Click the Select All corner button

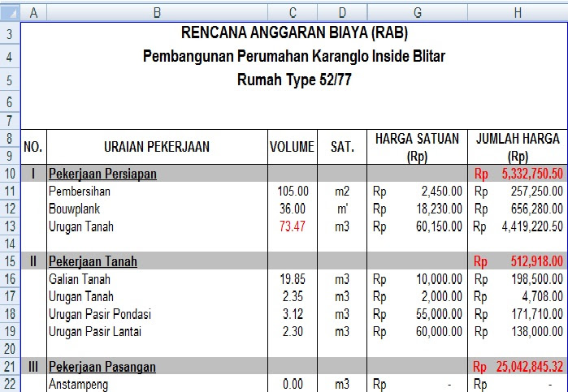click(x=10, y=13)
